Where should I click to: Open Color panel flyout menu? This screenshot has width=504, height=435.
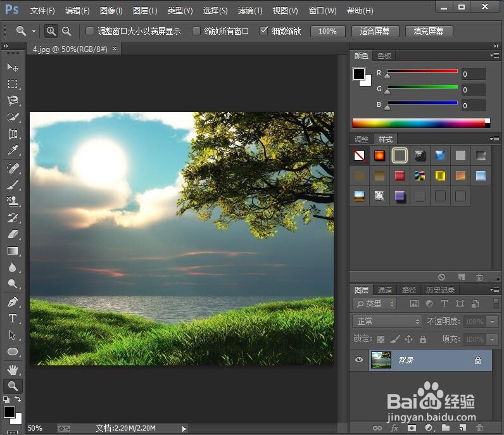[x=495, y=55]
